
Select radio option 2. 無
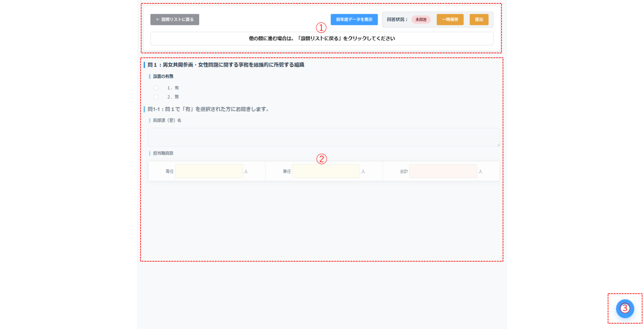(156, 97)
